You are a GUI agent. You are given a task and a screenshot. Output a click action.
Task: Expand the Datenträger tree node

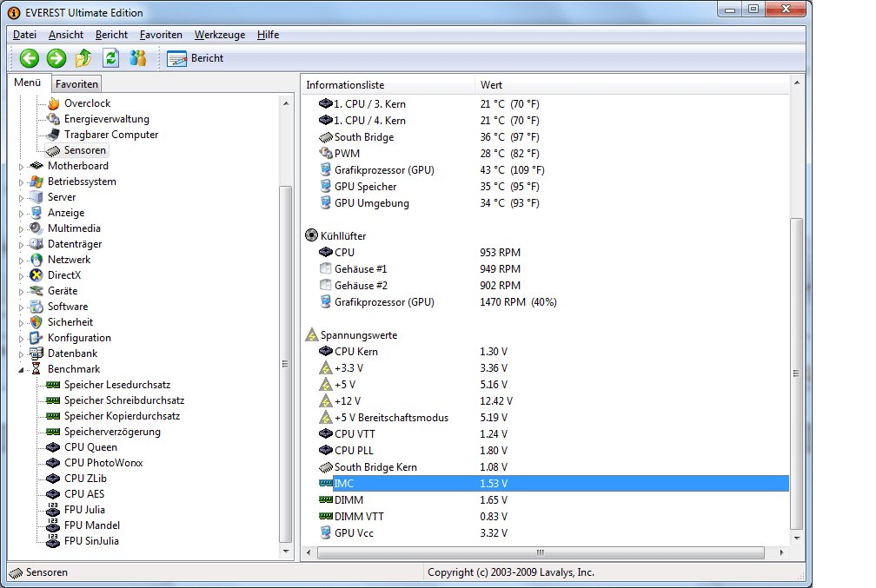click(21, 245)
